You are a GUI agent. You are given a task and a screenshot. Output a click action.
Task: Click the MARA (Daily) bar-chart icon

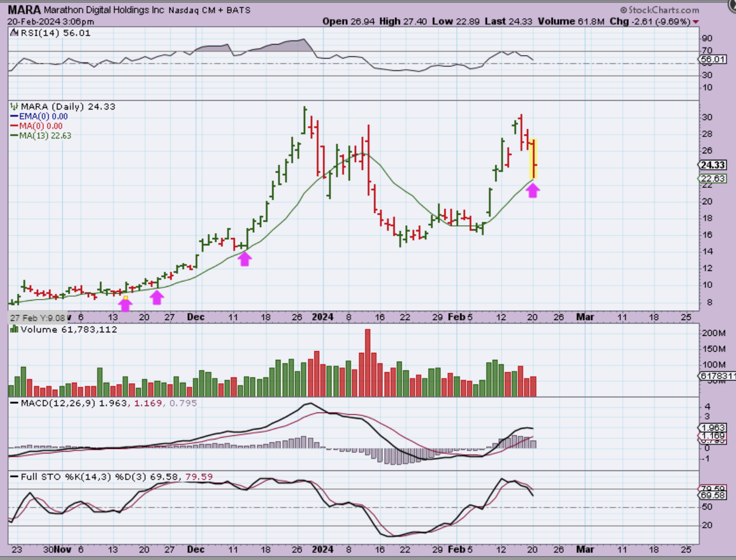pos(15,106)
